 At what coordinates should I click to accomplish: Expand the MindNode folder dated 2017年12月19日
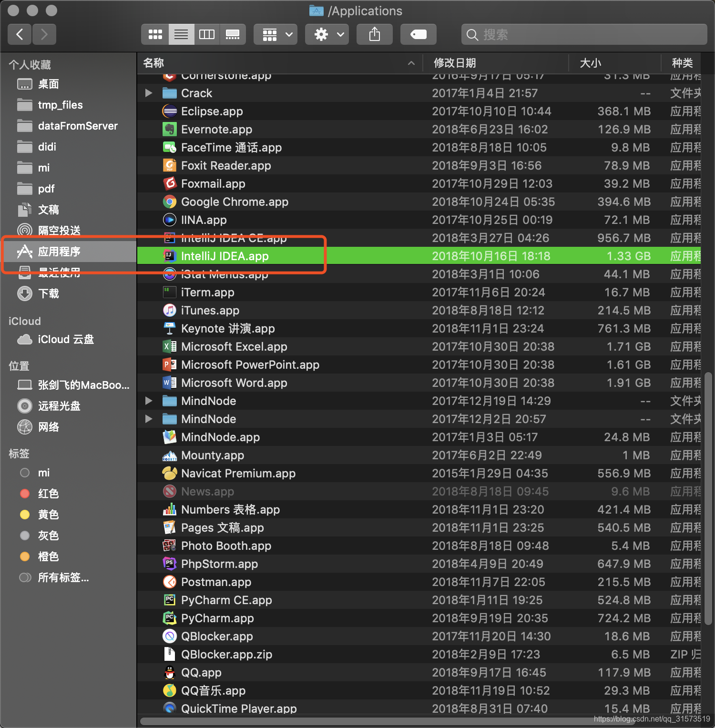pos(149,401)
